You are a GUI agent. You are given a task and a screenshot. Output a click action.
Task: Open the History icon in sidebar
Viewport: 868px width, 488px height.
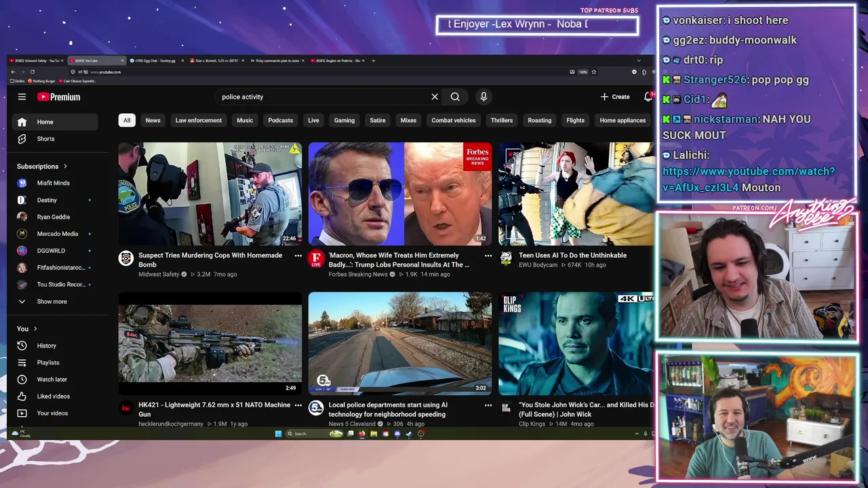22,346
